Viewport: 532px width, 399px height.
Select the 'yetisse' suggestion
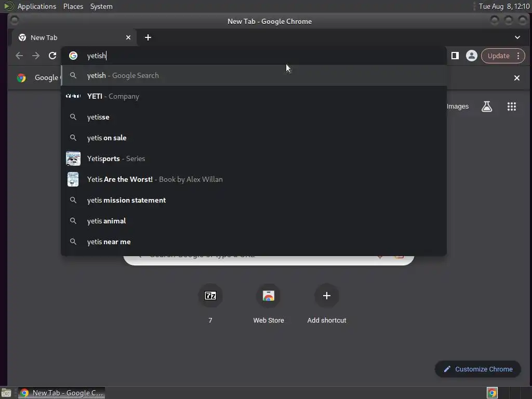click(x=254, y=117)
